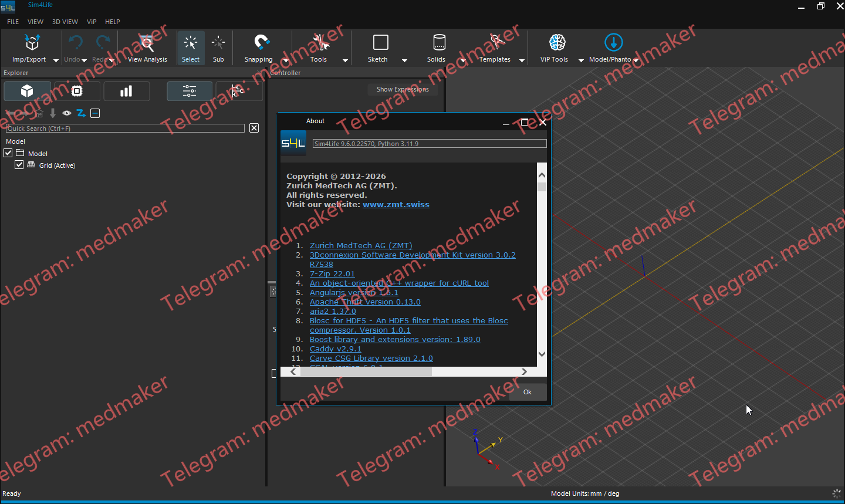This screenshot has height=504, width=845.
Task: Activate the Select tool
Action: (x=191, y=48)
